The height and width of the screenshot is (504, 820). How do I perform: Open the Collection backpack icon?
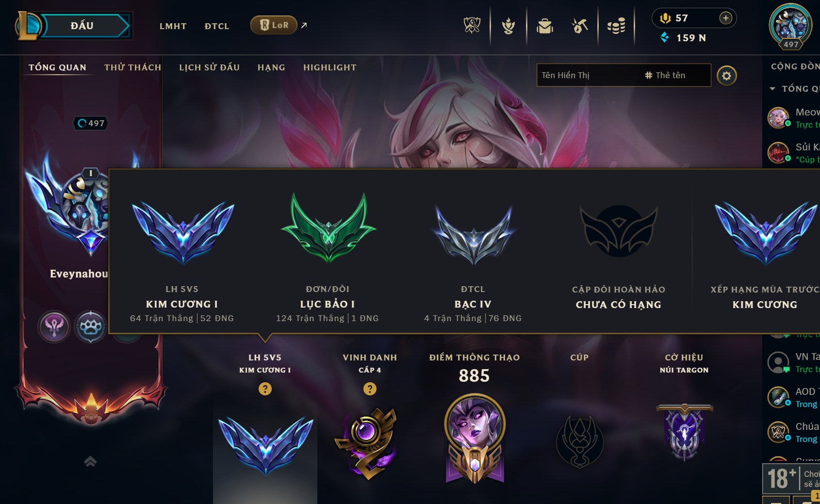544,26
